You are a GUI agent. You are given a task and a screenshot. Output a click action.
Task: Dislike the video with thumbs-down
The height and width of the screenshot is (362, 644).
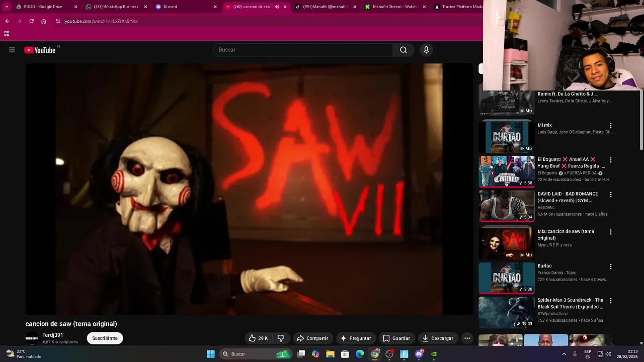click(x=281, y=338)
